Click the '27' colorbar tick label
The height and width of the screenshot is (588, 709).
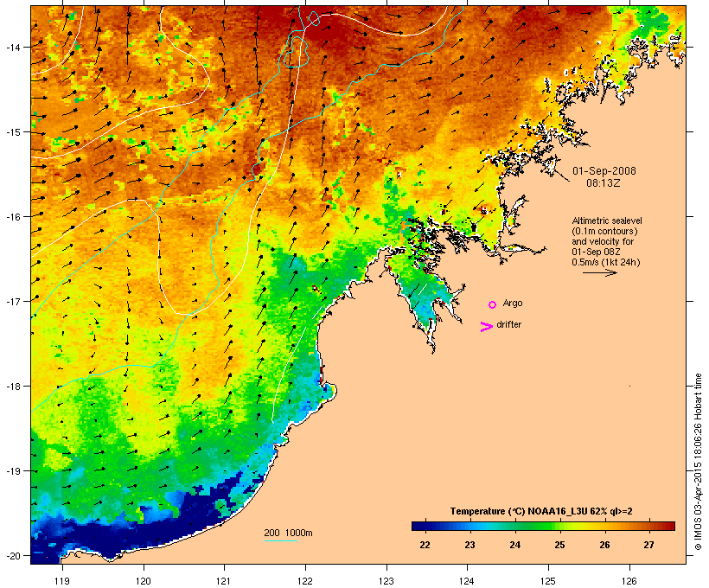click(648, 545)
